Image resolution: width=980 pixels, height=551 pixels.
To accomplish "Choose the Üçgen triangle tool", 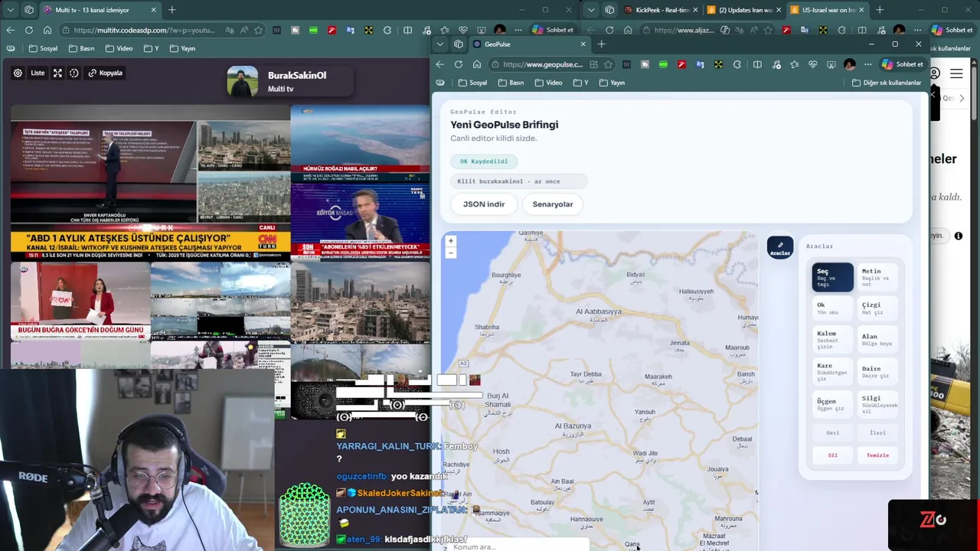I will coord(832,404).
